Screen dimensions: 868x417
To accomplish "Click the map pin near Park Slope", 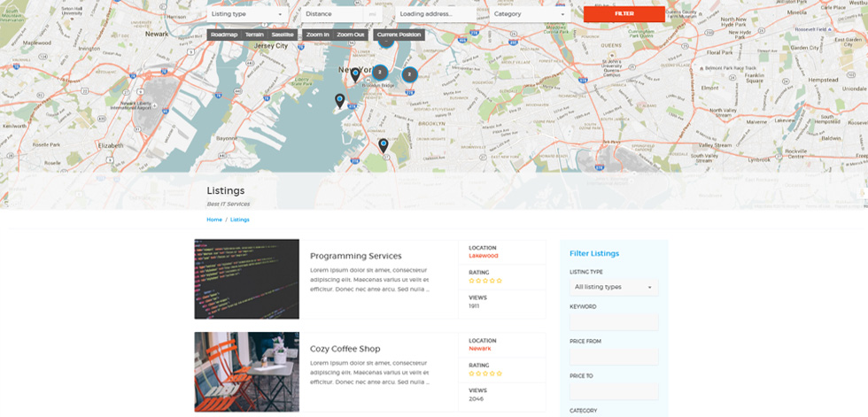I will 383,146.
